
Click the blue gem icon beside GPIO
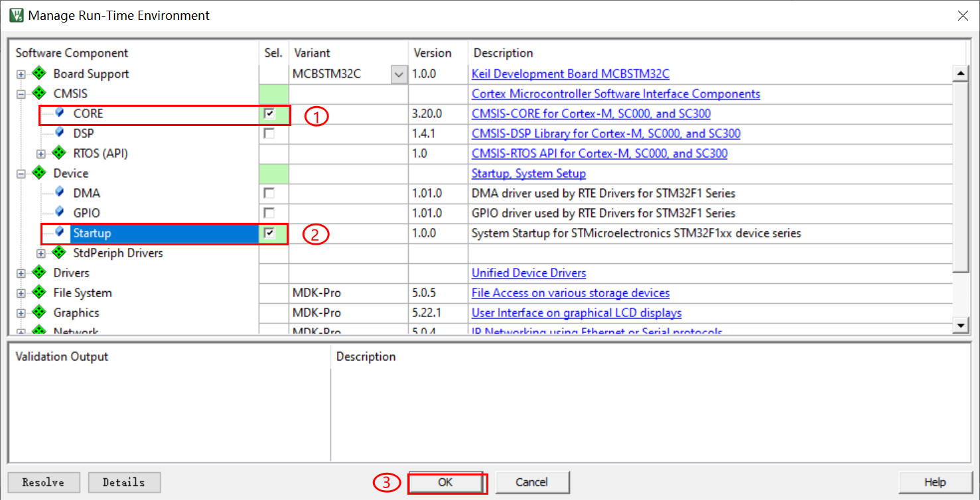pos(60,213)
